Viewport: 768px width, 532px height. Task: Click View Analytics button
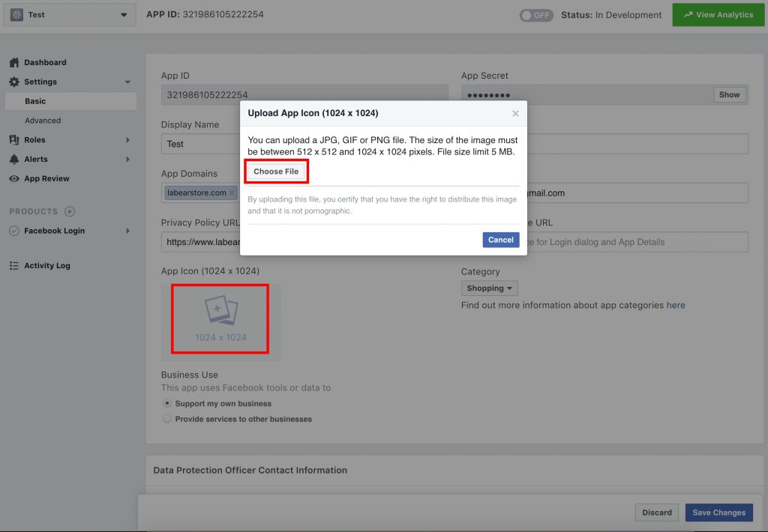click(x=718, y=15)
